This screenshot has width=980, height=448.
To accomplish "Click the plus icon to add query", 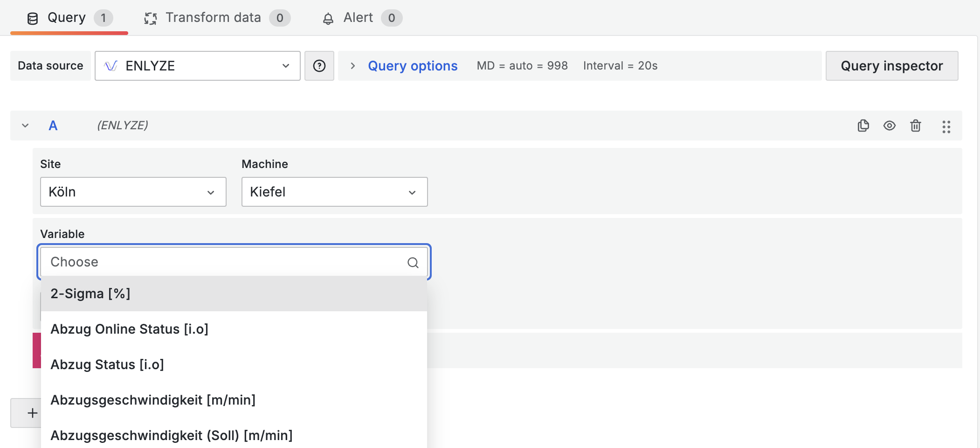I will (x=32, y=413).
